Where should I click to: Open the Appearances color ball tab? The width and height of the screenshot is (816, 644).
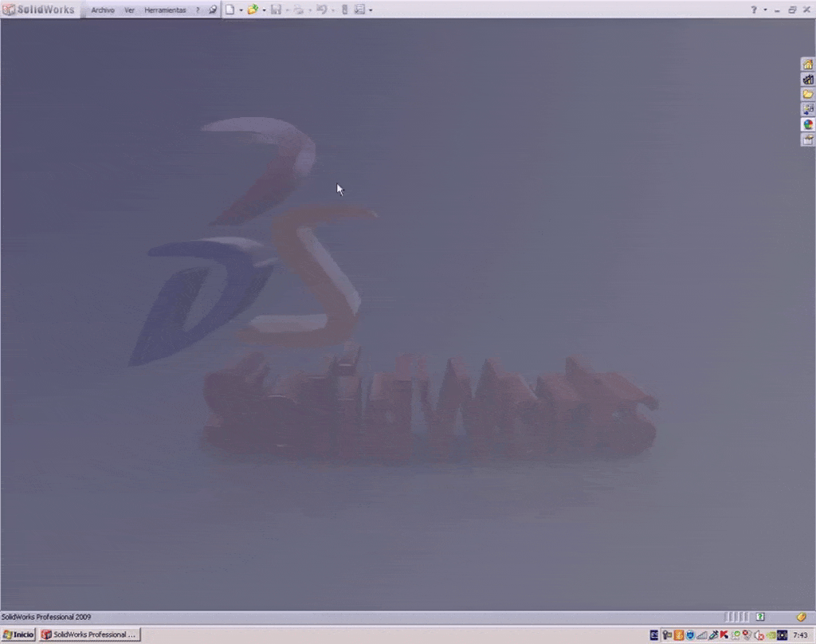807,124
